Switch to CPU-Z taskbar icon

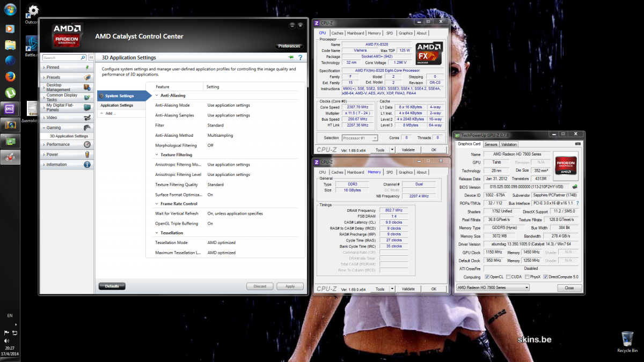pyautogui.click(x=10, y=109)
